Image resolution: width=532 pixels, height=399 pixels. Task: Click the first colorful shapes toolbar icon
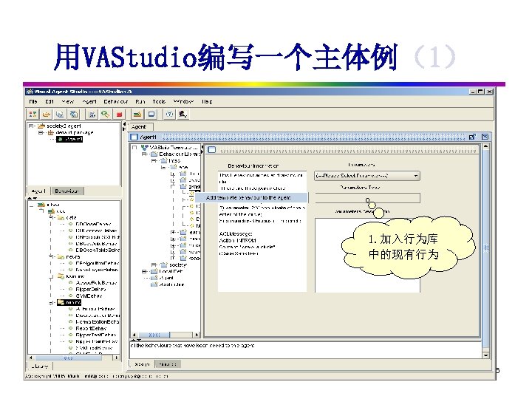[33, 115]
